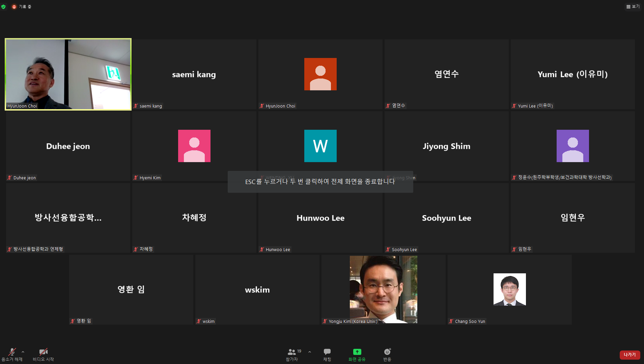644x364 pixels.
Task: Select the 임현우 large tile name
Action: point(572,217)
